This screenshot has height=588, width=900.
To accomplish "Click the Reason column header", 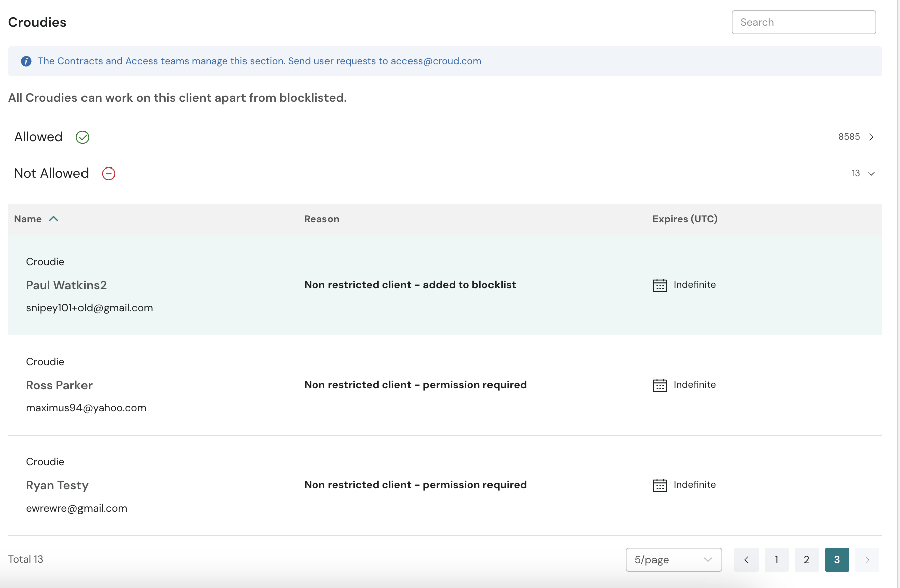I will pyautogui.click(x=321, y=219).
